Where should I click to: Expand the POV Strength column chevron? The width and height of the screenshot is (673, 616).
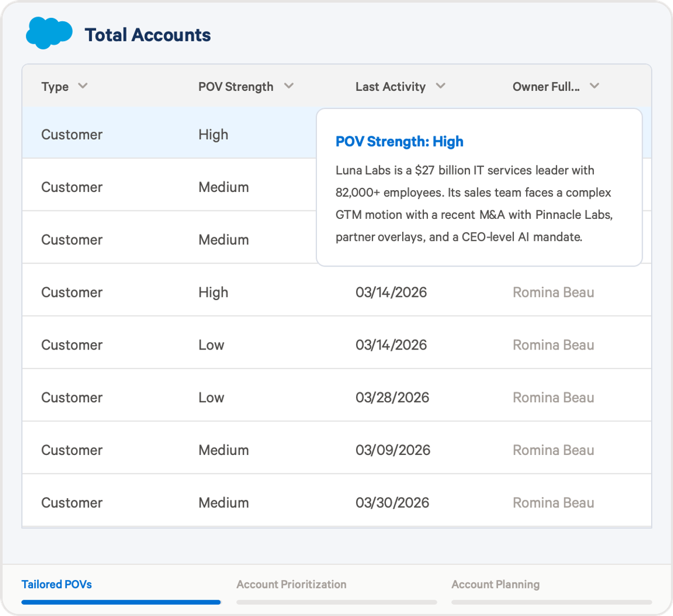click(289, 86)
